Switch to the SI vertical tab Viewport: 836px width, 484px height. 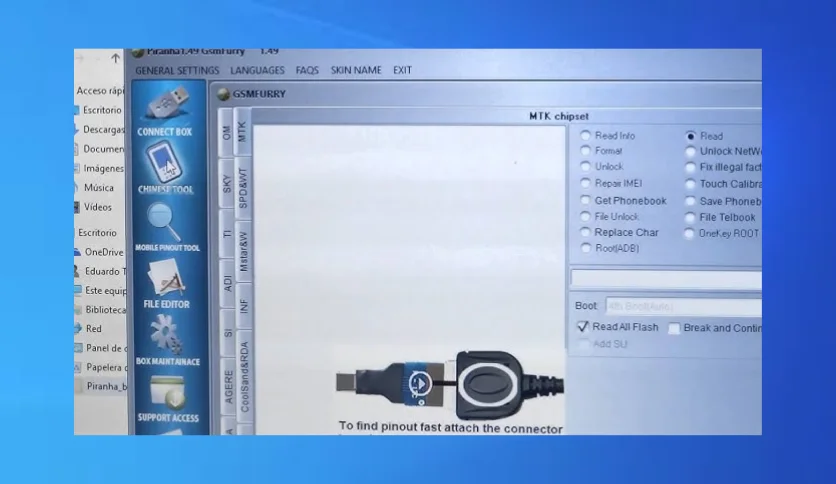click(x=229, y=333)
